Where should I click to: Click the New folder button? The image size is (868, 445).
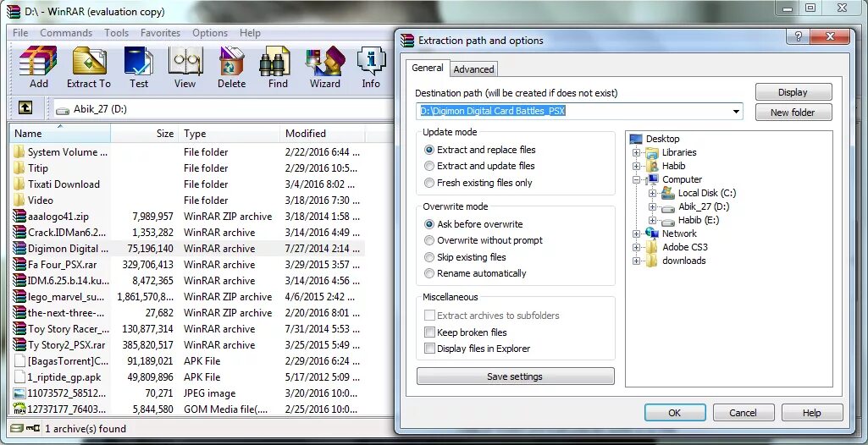click(793, 113)
